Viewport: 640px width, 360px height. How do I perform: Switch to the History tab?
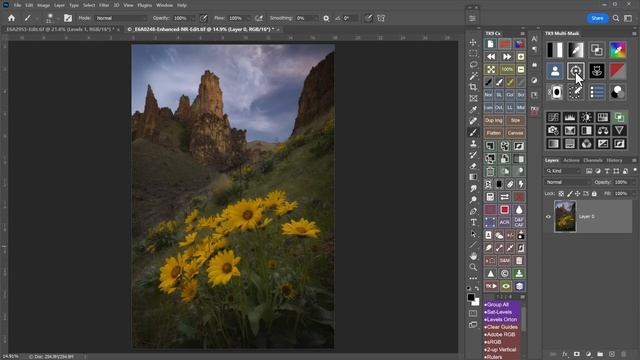coord(614,160)
